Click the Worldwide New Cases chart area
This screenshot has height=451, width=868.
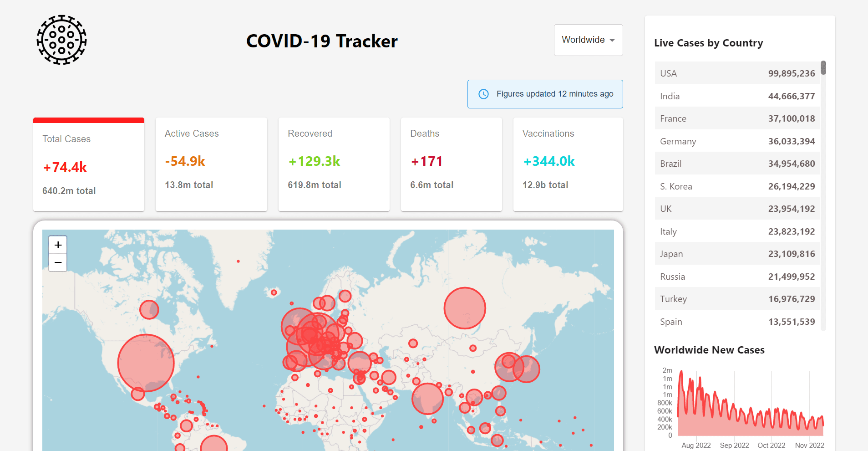[x=750, y=403]
